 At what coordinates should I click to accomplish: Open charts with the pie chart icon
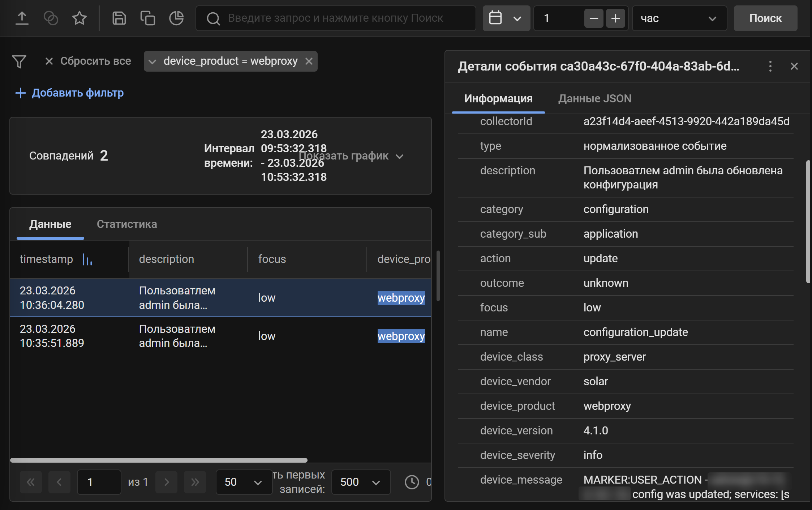[x=176, y=18]
